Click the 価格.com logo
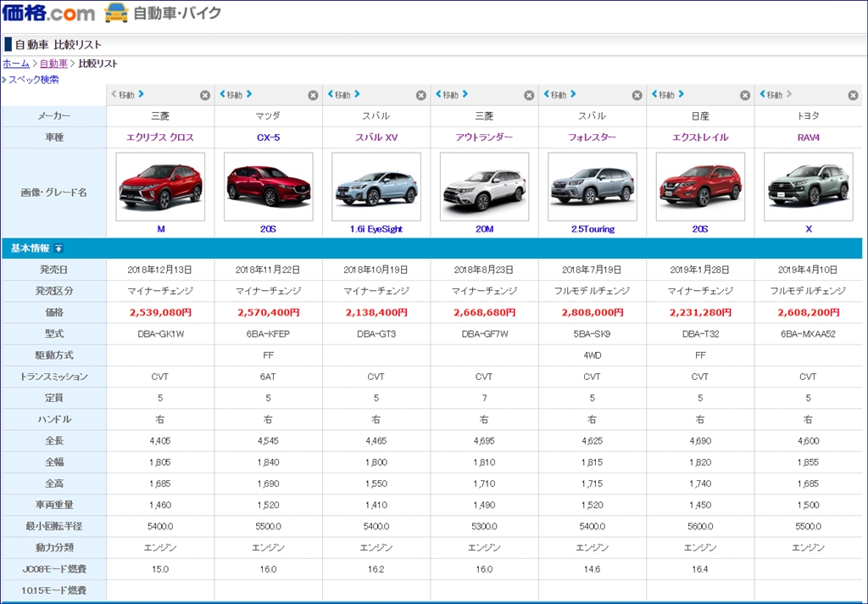 click(48, 13)
